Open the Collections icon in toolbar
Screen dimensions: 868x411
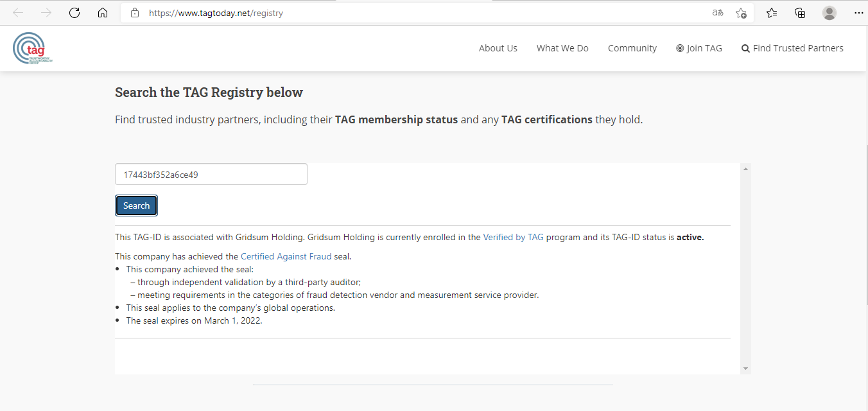800,13
